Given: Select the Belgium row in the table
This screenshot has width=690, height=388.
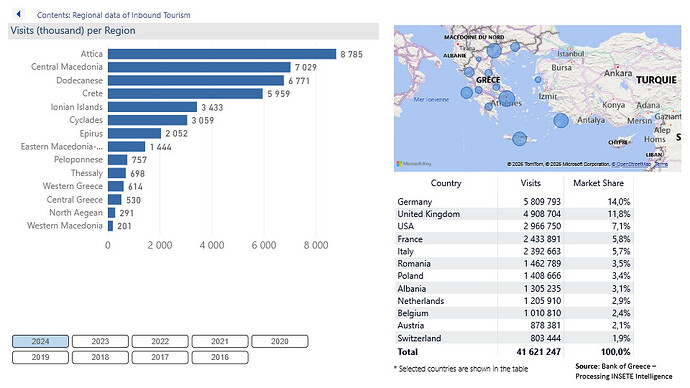Looking at the screenshot, I should click(514, 313).
